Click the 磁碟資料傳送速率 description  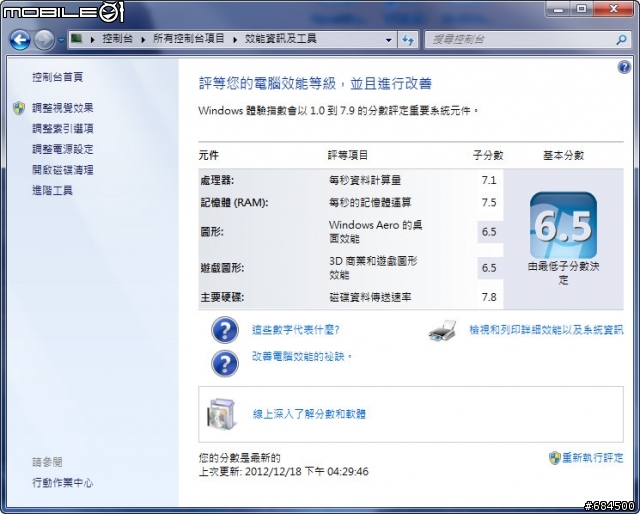tap(370, 297)
